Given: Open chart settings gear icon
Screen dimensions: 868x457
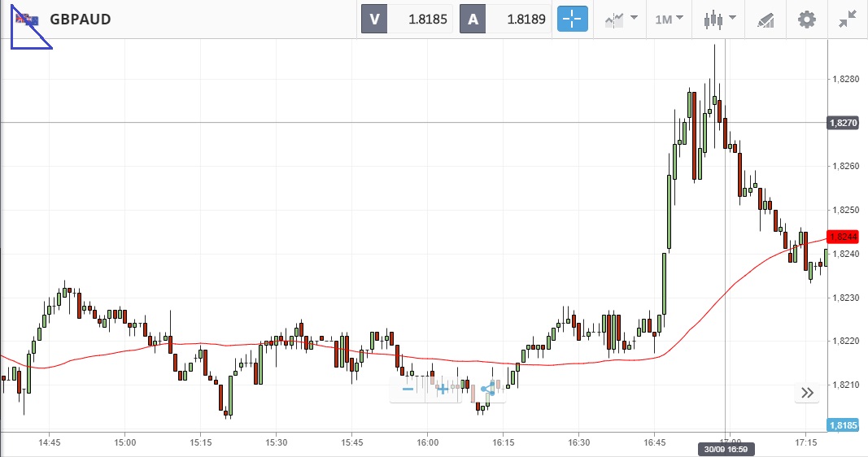Looking at the screenshot, I should [x=806, y=19].
